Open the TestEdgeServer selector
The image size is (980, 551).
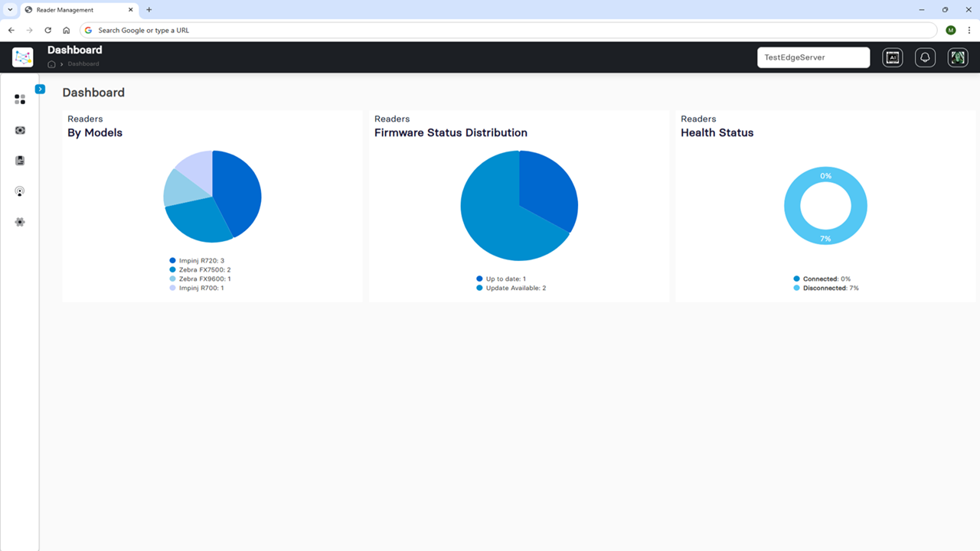pos(813,57)
